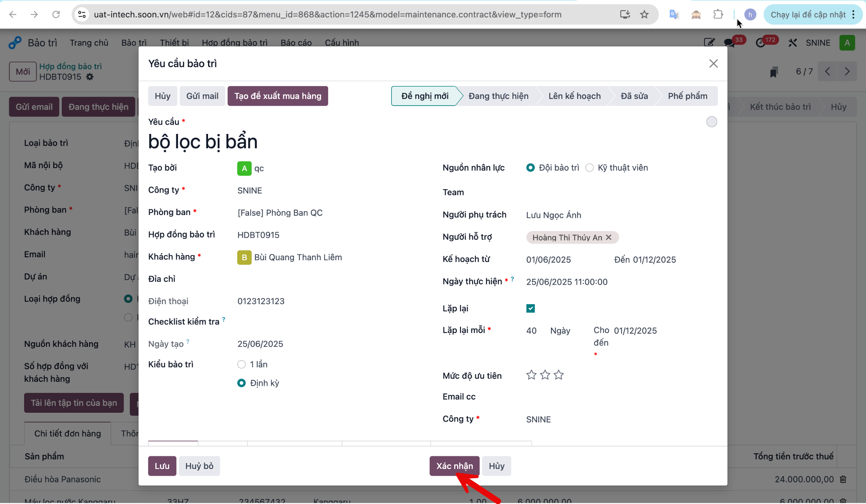Image resolution: width=866 pixels, height=504 pixels.
Task: Close the Yêu cầu bảo trì dialog
Action: 713,63
